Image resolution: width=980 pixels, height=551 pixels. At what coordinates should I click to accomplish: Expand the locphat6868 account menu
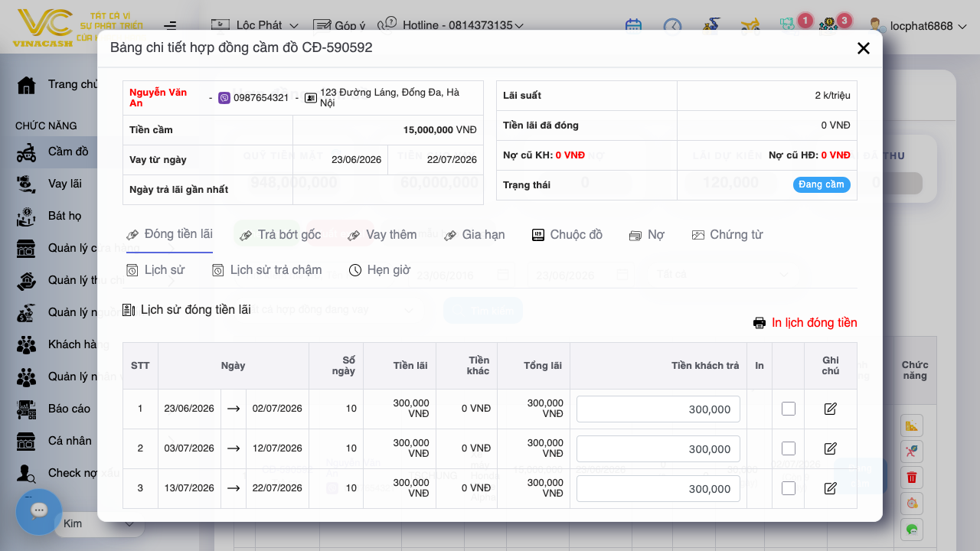pyautogui.click(x=919, y=26)
